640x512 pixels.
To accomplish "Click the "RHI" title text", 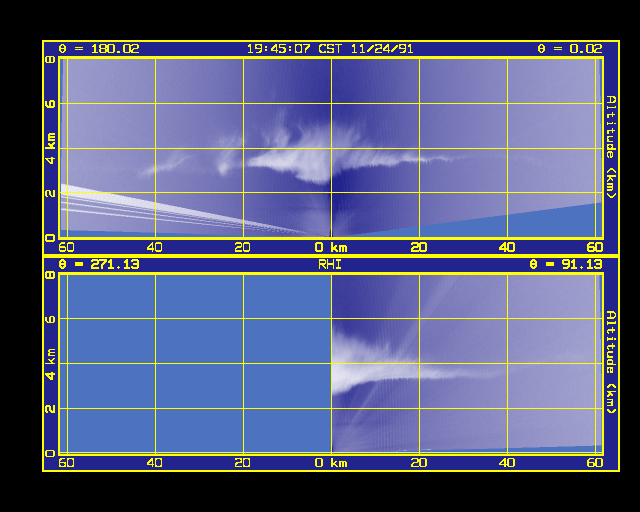I will pos(330,265).
